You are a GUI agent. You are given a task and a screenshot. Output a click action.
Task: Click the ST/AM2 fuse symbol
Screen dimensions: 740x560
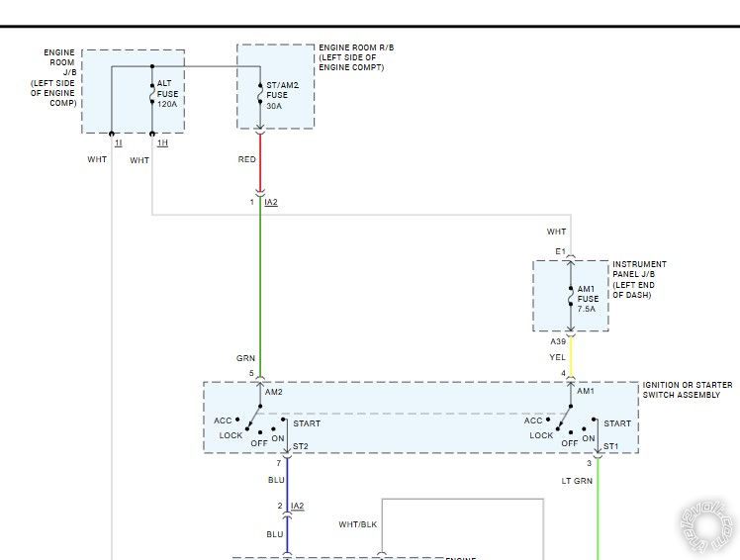[260, 94]
